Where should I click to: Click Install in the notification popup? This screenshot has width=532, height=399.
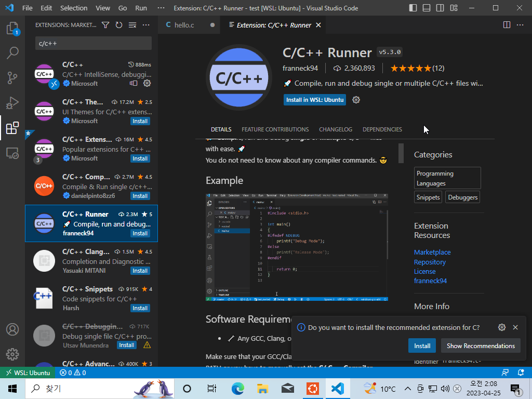tap(422, 345)
